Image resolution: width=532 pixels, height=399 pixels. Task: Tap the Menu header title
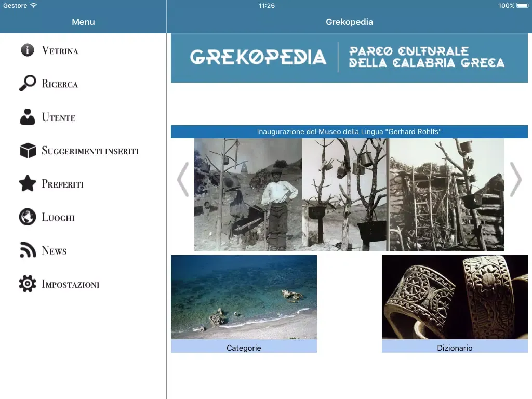[x=83, y=22]
